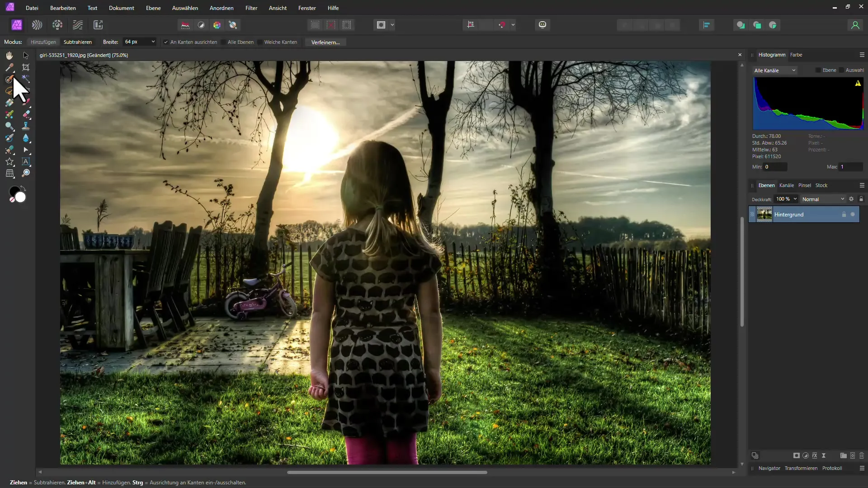The height and width of the screenshot is (488, 868).
Task: Open Alle Kanäle channel dropdown
Action: pos(775,70)
